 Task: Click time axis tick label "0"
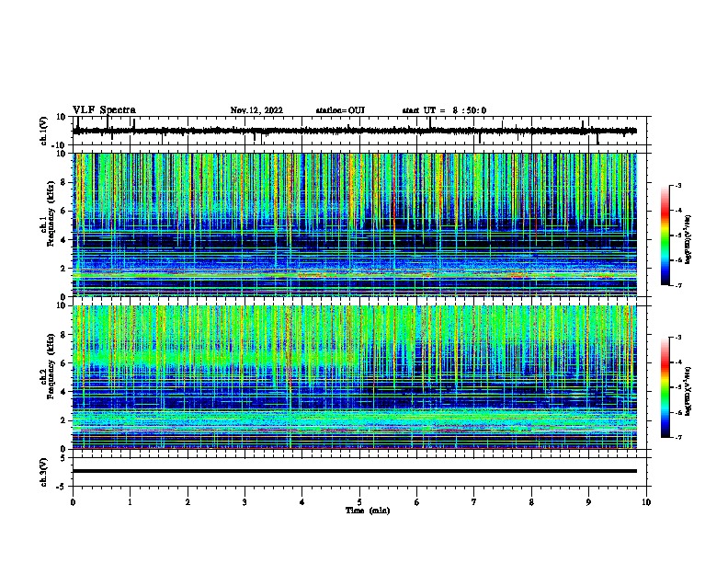(73, 502)
